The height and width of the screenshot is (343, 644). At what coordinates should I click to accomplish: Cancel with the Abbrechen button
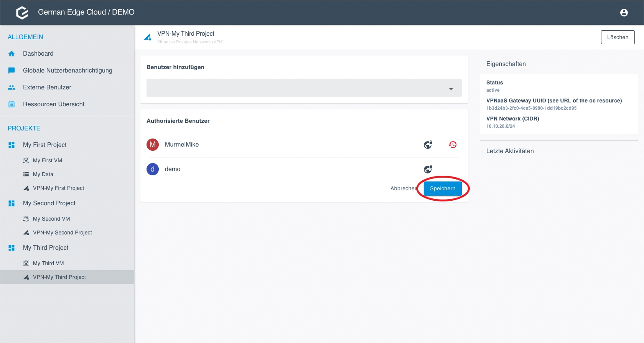pyautogui.click(x=404, y=188)
